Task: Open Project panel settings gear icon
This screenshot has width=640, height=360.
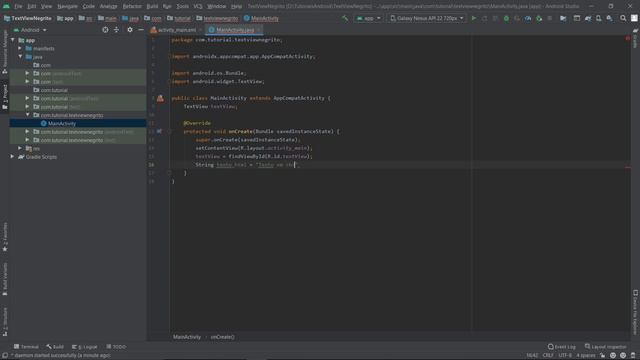Action: (130, 30)
